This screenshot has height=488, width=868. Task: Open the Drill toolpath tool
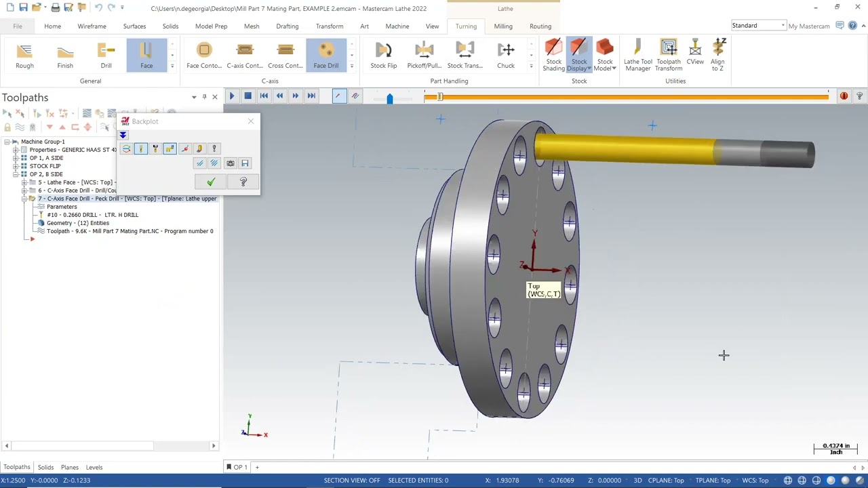click(106, 56)
